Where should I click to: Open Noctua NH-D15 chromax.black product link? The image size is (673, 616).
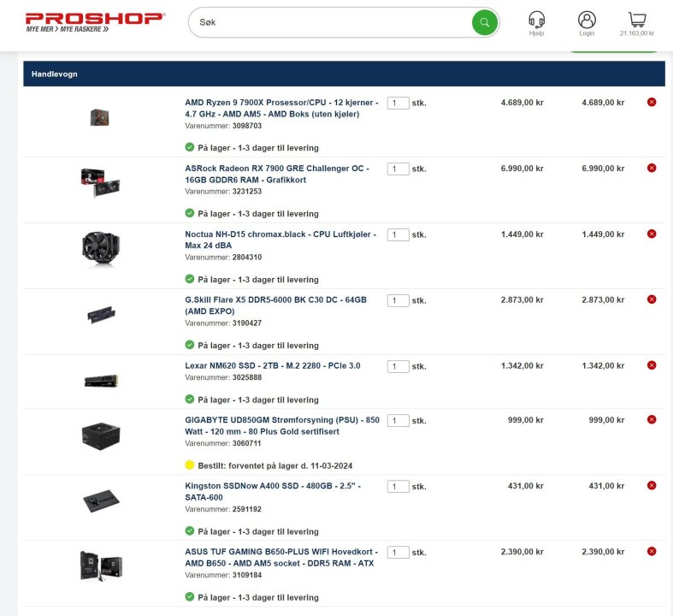pyautogui.click(x=280, y=240)
